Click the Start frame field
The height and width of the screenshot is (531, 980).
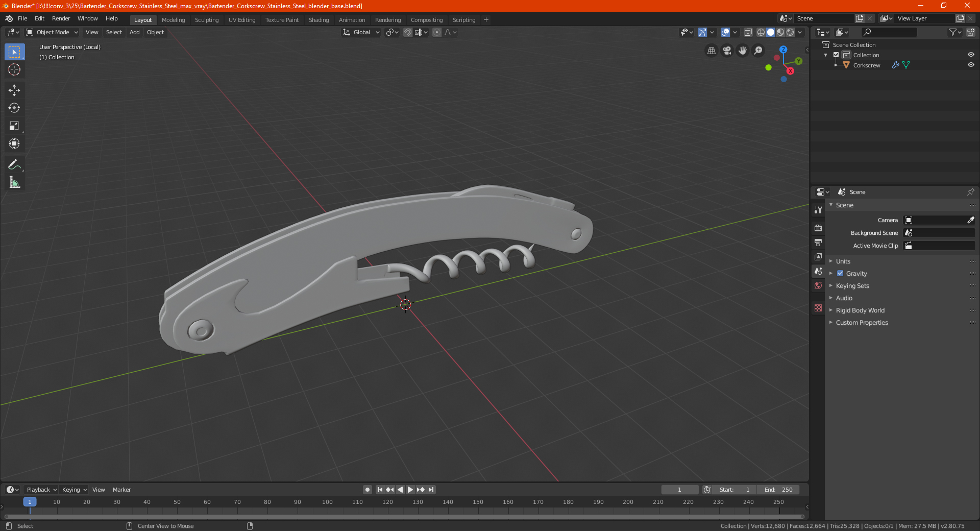pyautogui.click(x=735, y=490)
